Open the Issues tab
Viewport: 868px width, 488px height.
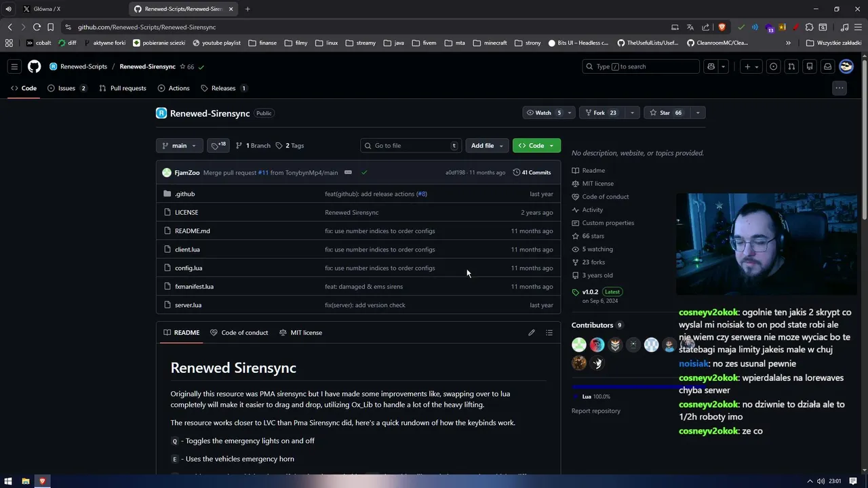(x=68, y=88)
